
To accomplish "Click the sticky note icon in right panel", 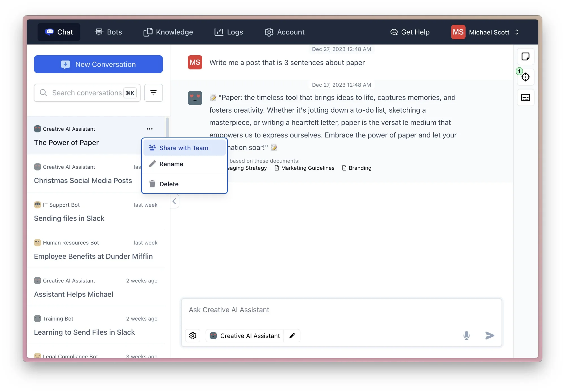I will pos(525,56).
